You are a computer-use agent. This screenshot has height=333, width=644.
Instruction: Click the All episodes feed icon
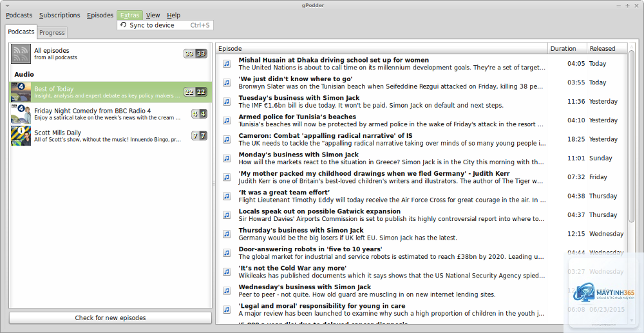21,54
